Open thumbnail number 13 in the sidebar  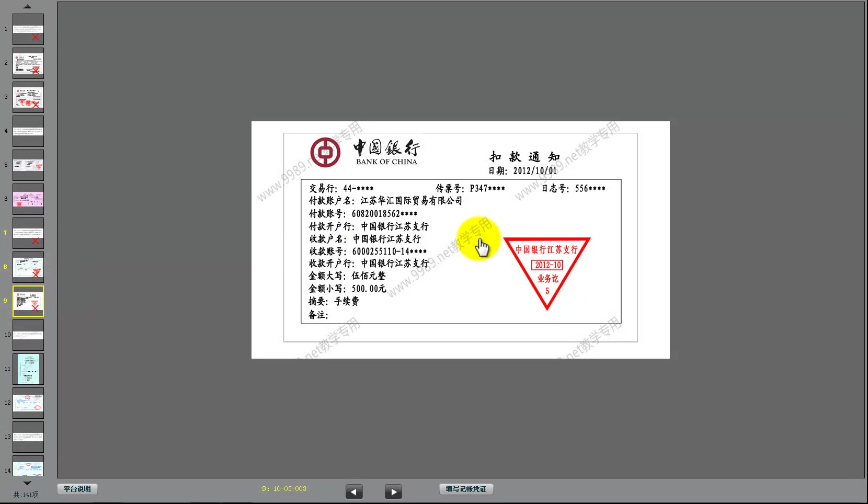tap(28, 437)
